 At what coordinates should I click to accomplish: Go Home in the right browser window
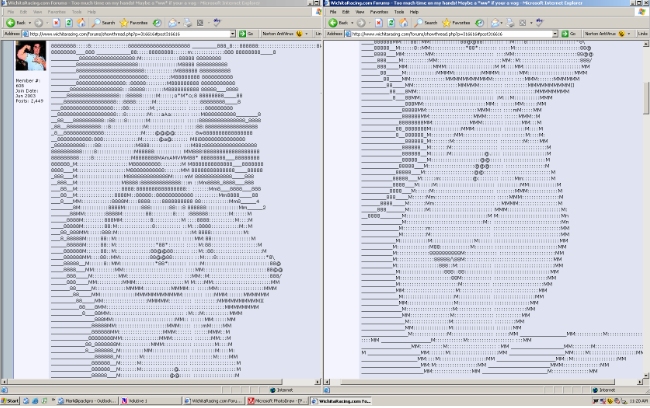click(x=403, y=23)
